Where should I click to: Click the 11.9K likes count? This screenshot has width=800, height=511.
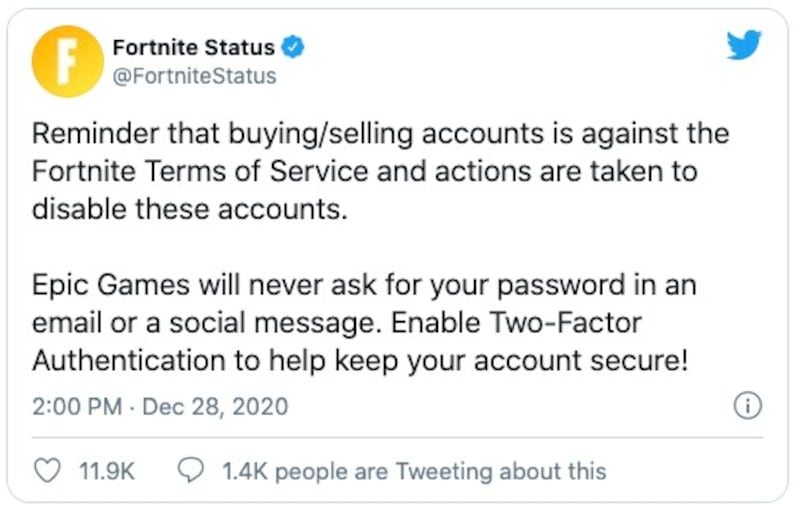coord(106,471)
